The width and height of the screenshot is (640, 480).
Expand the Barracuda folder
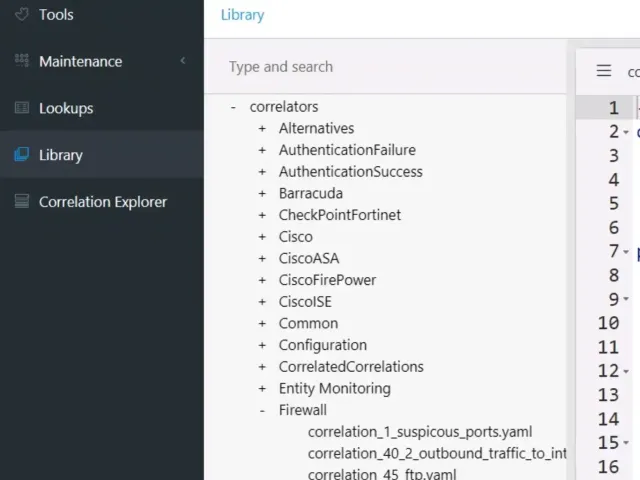point(262,193)
